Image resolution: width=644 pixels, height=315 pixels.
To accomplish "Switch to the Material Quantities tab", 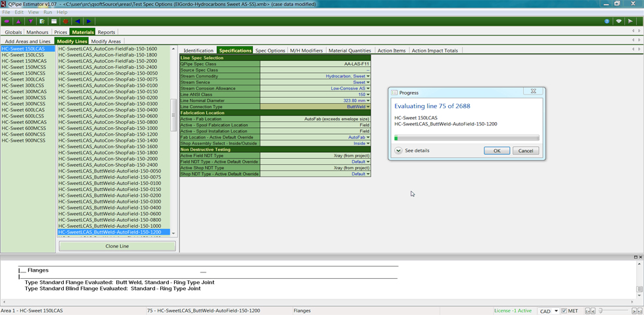I will [350, 51].
